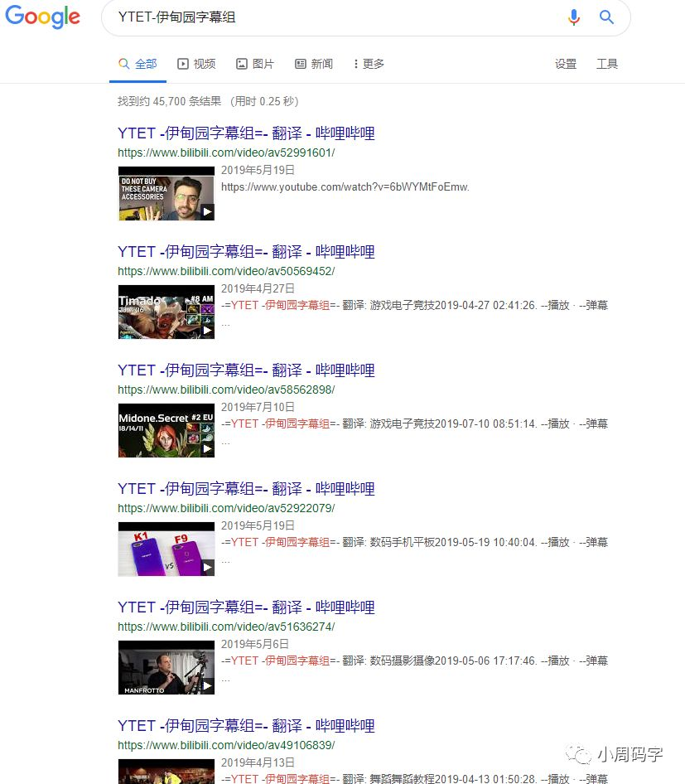Click the play icon on MANFROTTO thumbnail
Viewport: 685px width, 784px height.
click(x=207, y=686)
